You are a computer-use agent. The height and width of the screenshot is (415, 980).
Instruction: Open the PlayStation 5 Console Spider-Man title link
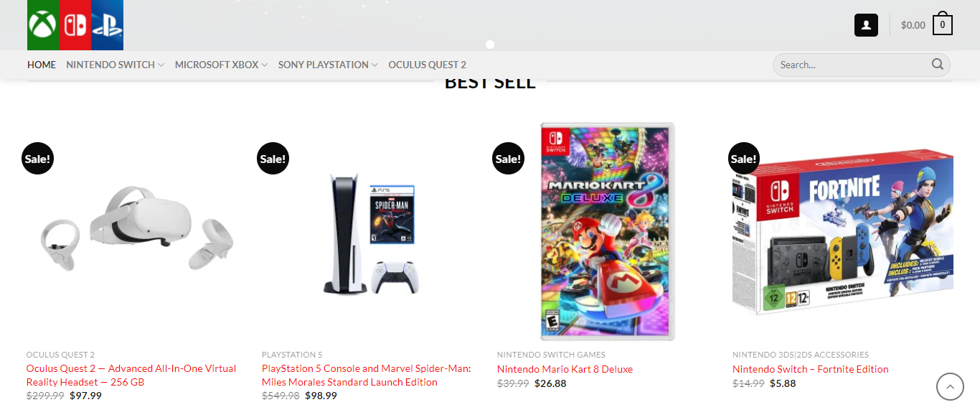click(x=366, y=375)
